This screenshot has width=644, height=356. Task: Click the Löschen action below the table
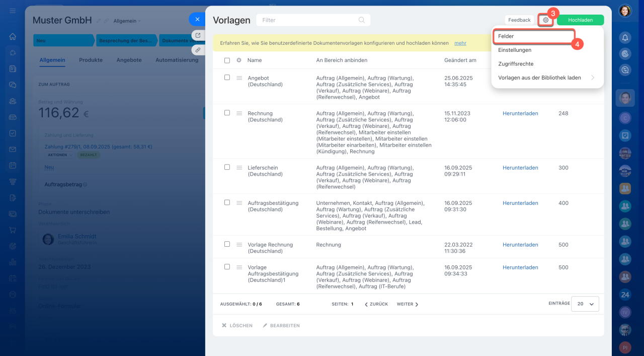point(237,326)
